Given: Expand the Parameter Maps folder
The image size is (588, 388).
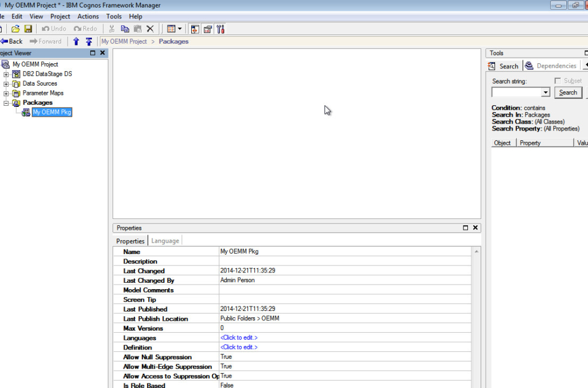Looking at the screenshot, I should (6, 94).
